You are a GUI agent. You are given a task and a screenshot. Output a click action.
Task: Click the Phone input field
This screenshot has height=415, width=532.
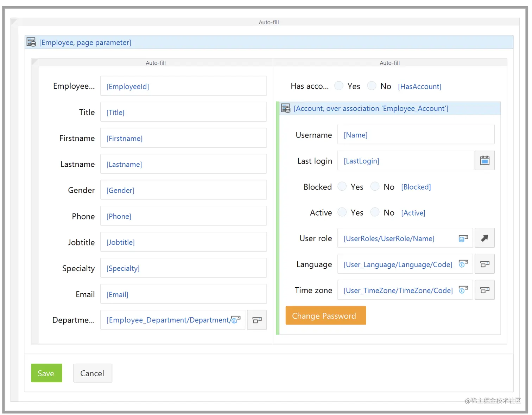tap(183, 216)
